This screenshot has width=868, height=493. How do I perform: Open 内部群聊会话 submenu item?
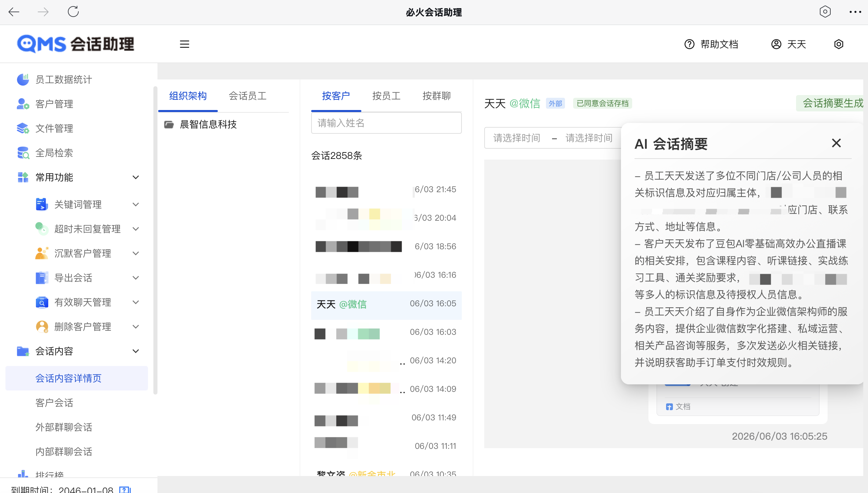[x=64, y=452]
